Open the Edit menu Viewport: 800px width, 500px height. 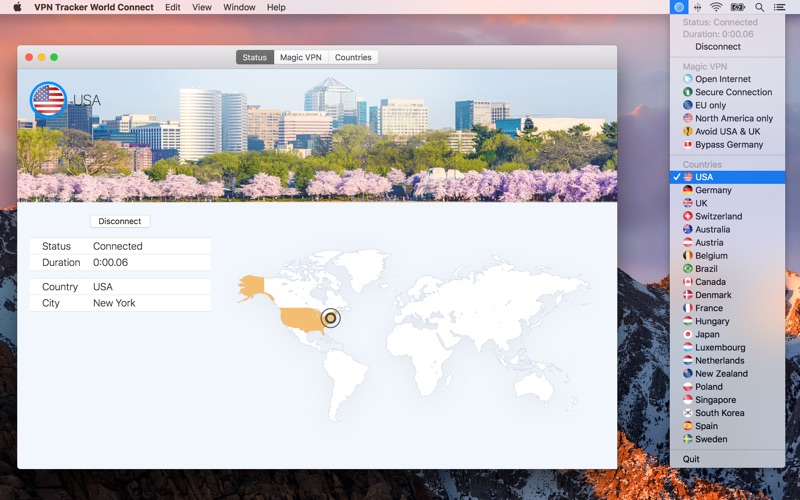[172, 7]
